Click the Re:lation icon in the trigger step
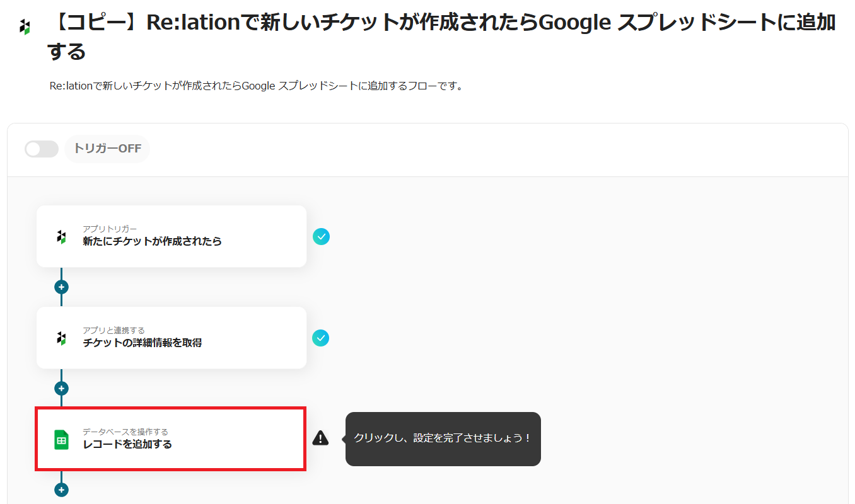This screenshot has height=504, width=855. click(x=61, y=237)
